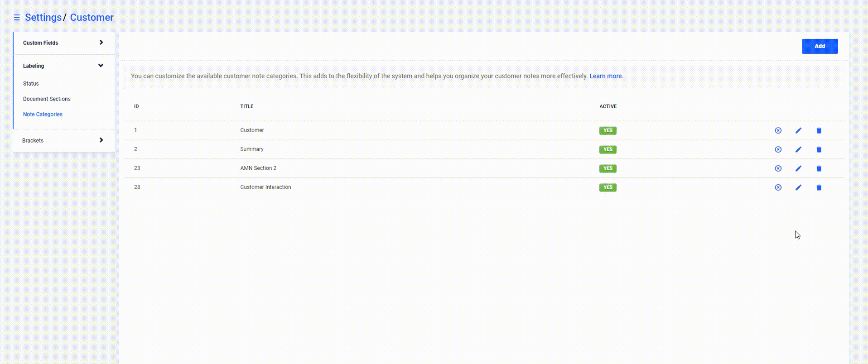
Task: Click the ACTIVE column header
Action: pyautogui.click(x=608, y=106)
